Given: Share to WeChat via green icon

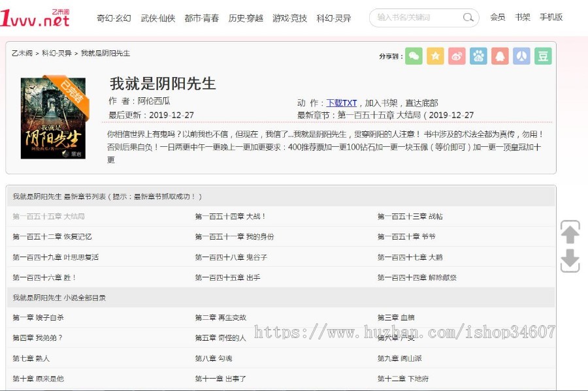Looking at the screenshot, I should coord(414,56).
